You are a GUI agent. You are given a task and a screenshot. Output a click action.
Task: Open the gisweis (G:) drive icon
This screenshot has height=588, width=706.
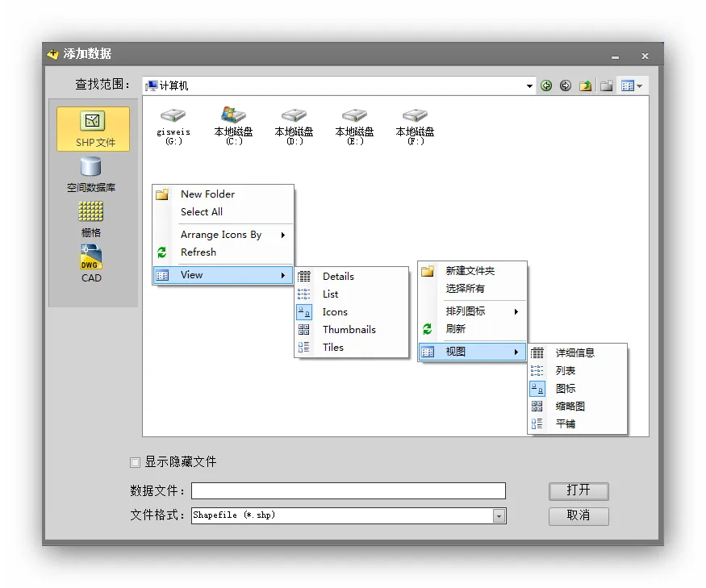click(173, 125)
